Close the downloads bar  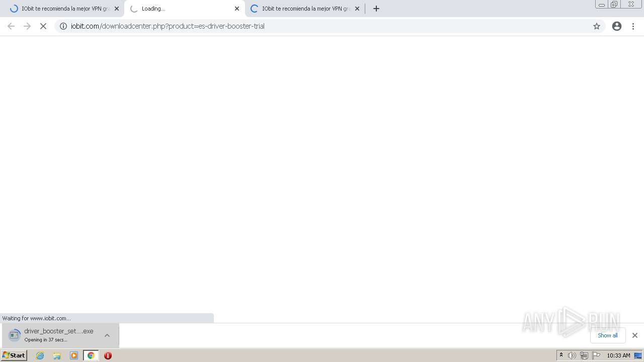click(x=635, y=335)
